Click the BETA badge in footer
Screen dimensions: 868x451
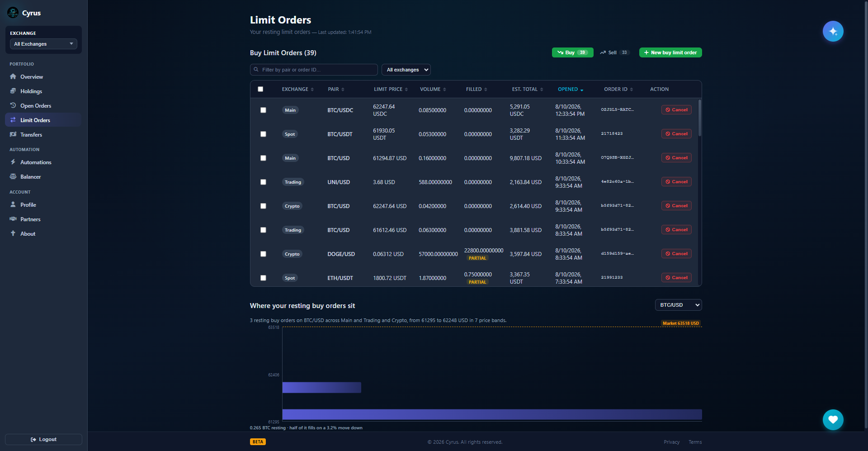click(258, 442)
